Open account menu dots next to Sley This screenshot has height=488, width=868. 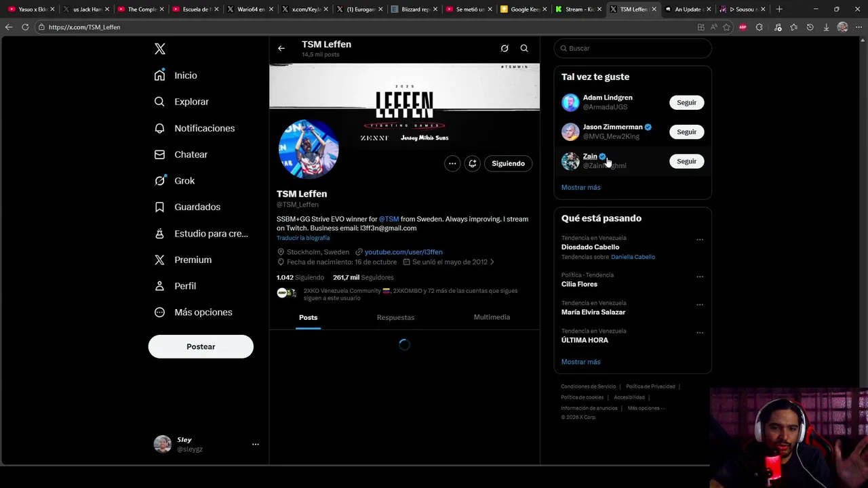click(256, 444)
